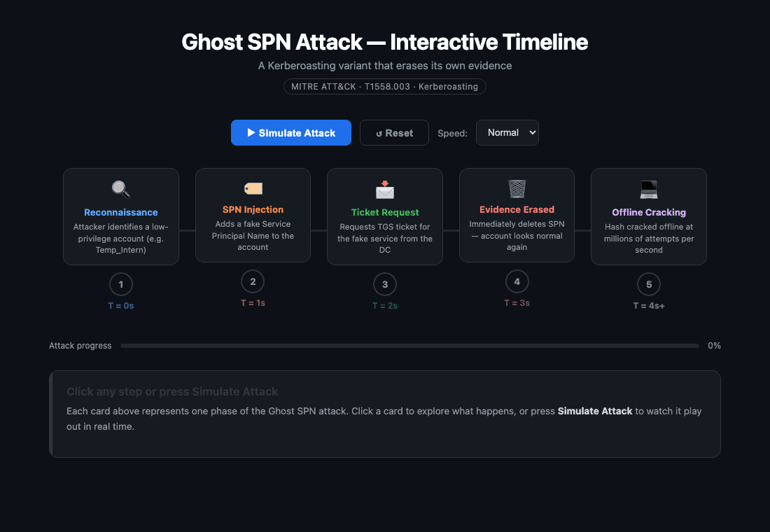Select timeline step marker 5
Screen dimensions: 770x532
[x=649, y=284]
